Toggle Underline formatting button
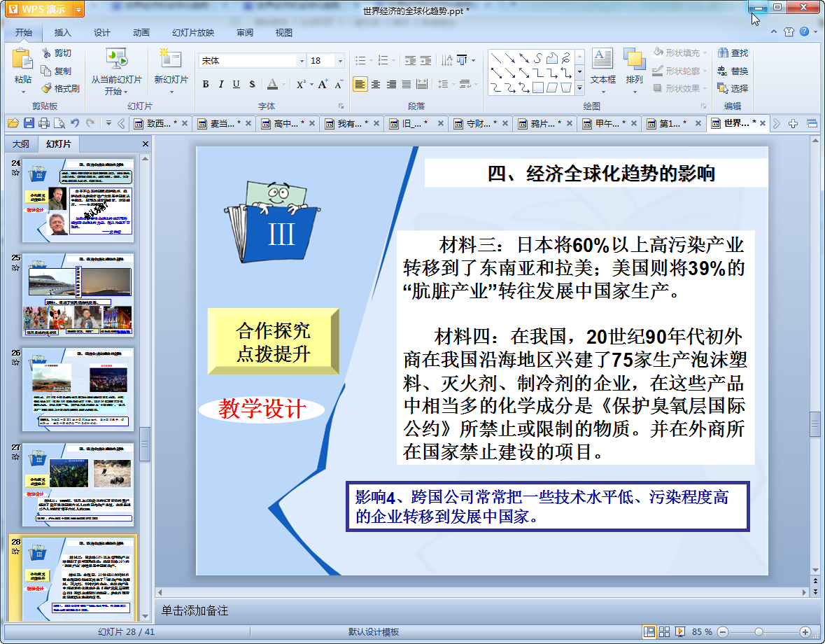 (x=237, y=84)
